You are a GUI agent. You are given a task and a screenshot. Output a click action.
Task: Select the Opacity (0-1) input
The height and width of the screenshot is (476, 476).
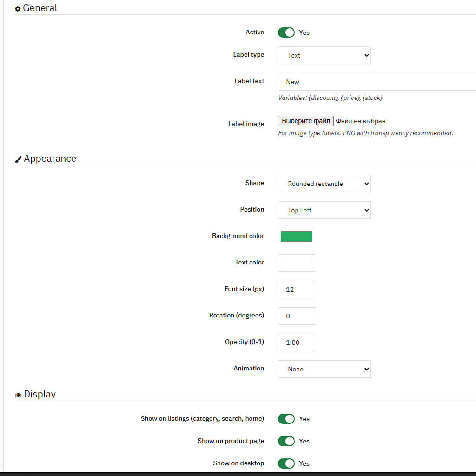(296, 343)
